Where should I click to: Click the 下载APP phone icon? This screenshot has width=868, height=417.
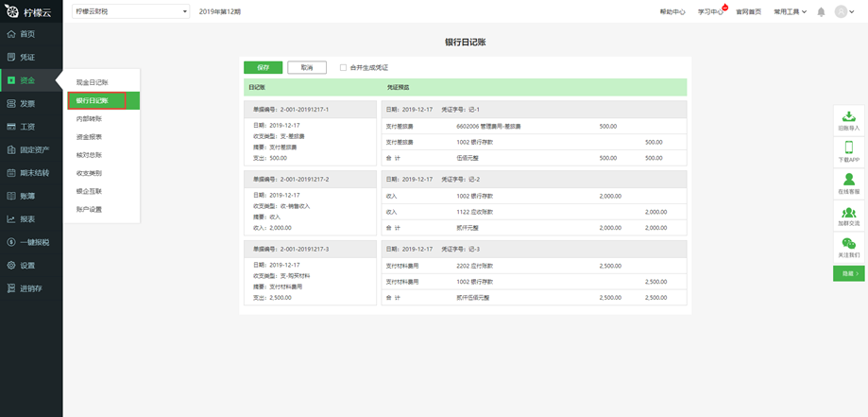pos(848,148)
